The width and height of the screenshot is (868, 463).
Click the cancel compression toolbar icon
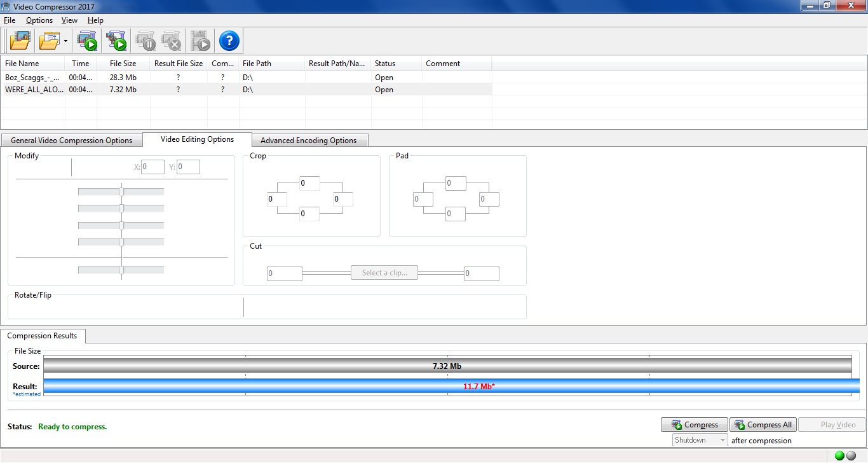pos(171,40)
